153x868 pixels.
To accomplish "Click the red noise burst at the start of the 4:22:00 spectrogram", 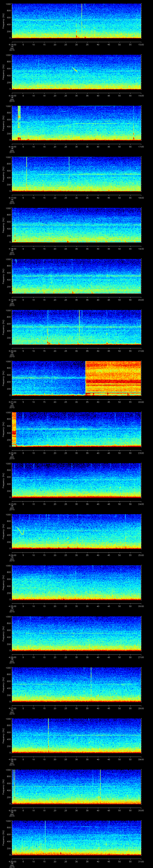I will 14,429.
